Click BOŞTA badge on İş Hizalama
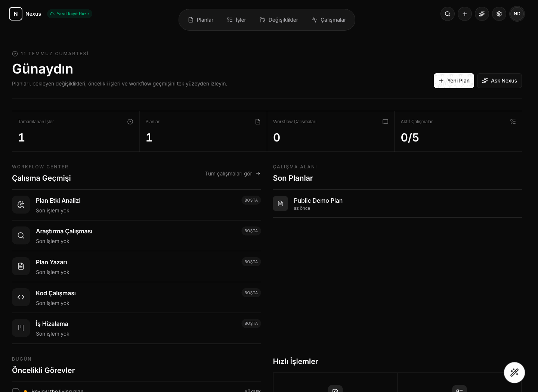This screenshot has height=392, width=538. (x=251, y=323)
